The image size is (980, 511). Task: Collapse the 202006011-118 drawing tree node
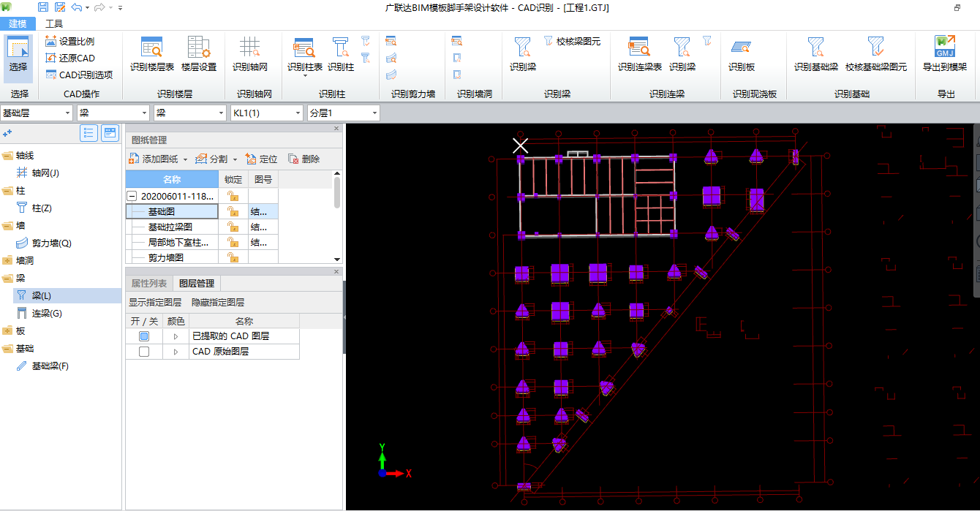point(132,196)
